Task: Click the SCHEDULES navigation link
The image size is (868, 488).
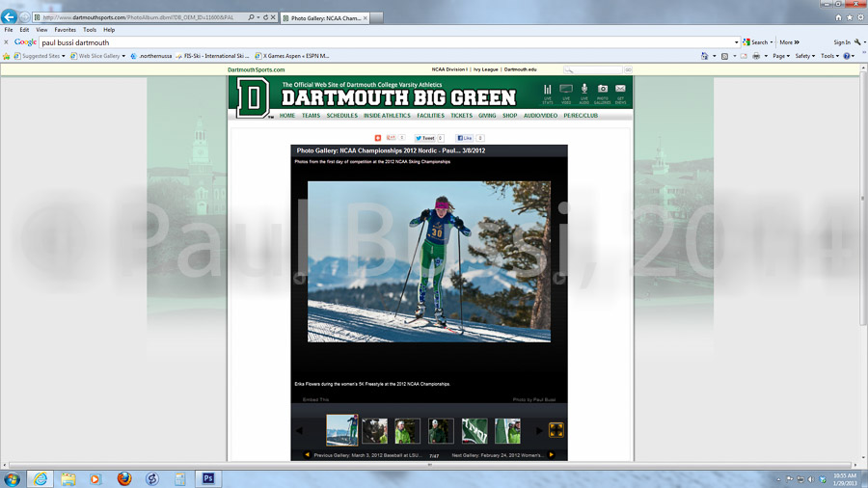Action: point(341,116)
